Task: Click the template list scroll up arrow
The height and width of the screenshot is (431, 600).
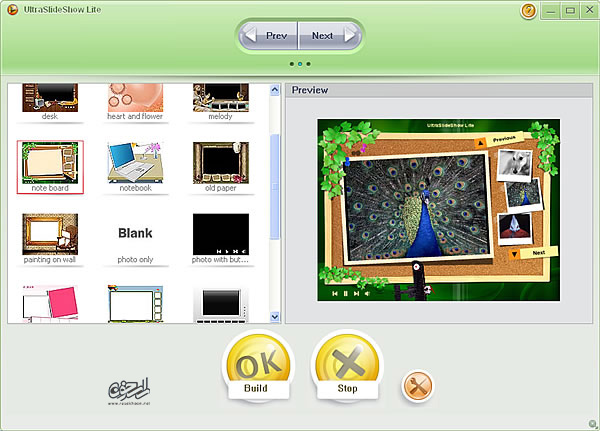Action: click(x=275, y=90)
